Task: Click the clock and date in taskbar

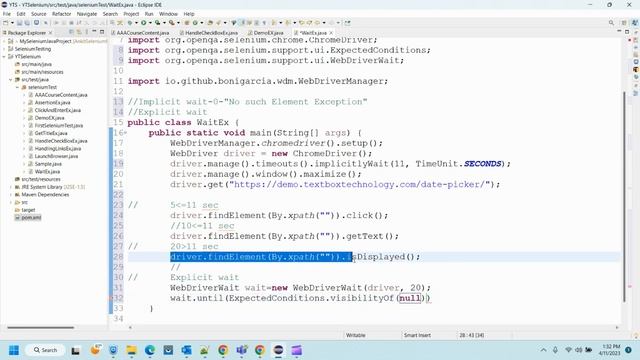Action: pyautogui.click(x=609, y=350)
